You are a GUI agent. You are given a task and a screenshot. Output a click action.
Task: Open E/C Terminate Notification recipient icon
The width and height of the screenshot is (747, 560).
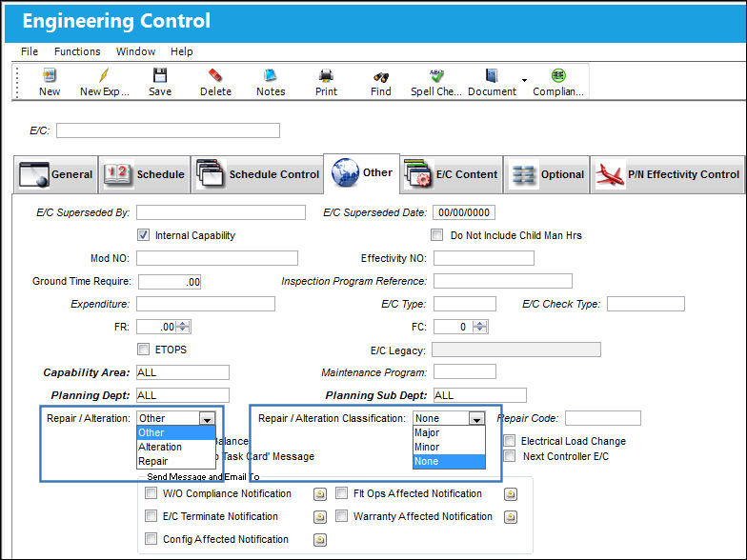click(x=320, y=516)
